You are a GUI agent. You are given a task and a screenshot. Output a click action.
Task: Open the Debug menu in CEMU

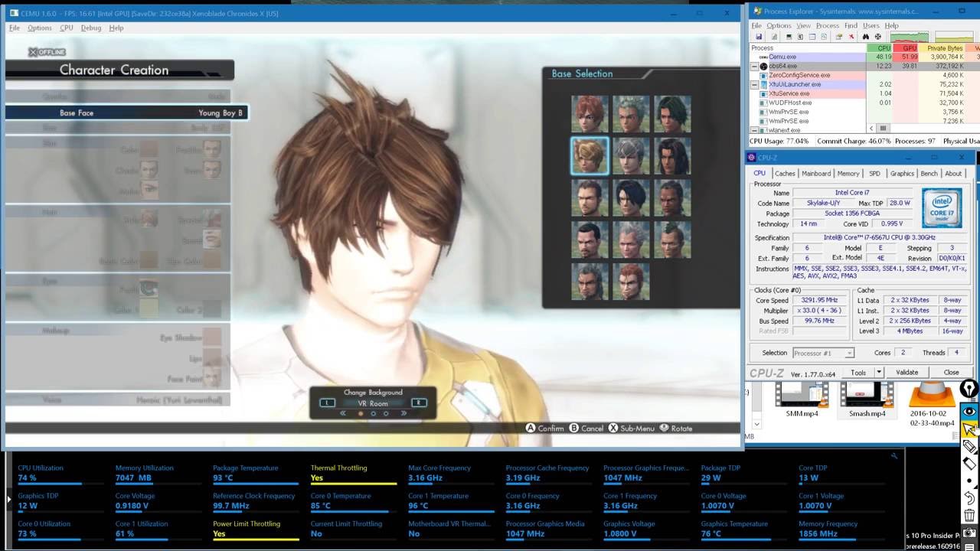pyautogui.click(x=91, y=28)
